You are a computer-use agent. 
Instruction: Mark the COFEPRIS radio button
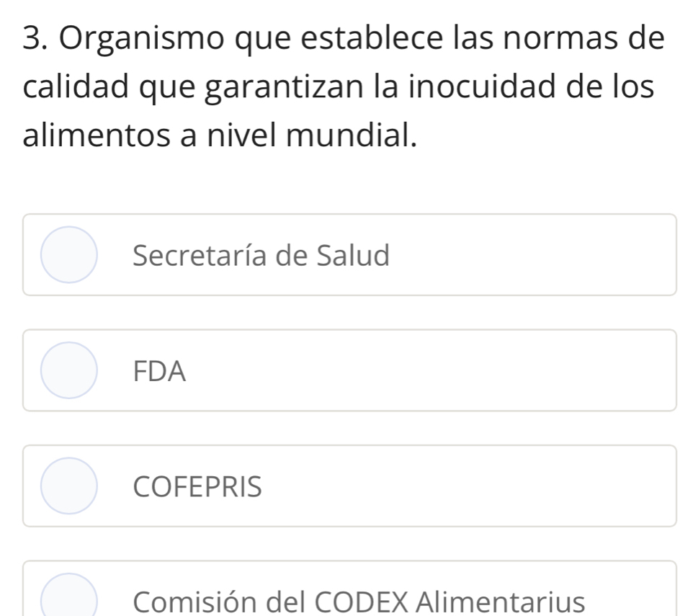coord(68,486)
